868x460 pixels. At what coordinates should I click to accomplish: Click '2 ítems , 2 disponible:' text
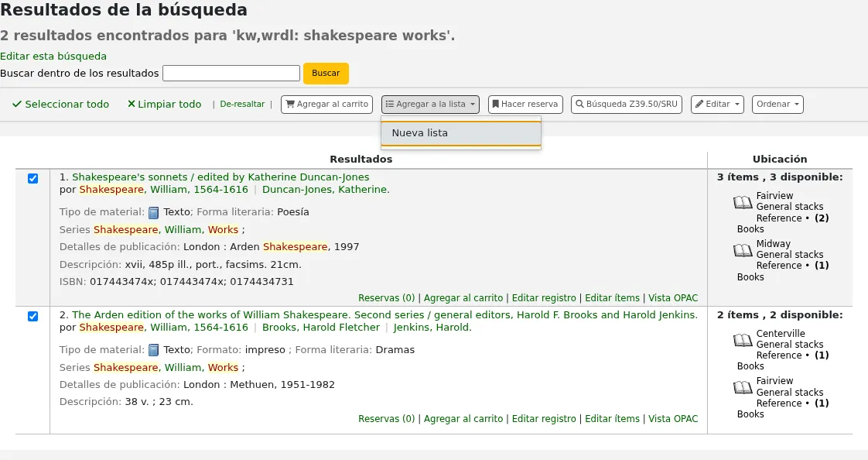780,314
